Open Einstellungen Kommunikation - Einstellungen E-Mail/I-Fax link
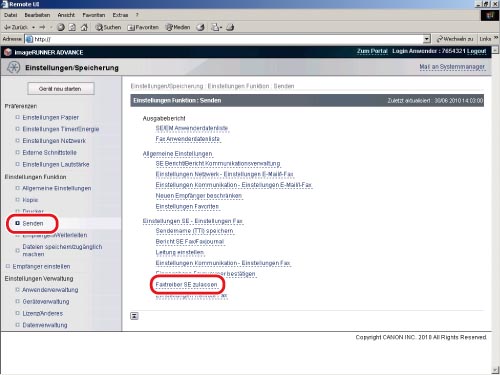Viewport: 500px width, 375px height. pyautogui.click(x=234, y=185)
